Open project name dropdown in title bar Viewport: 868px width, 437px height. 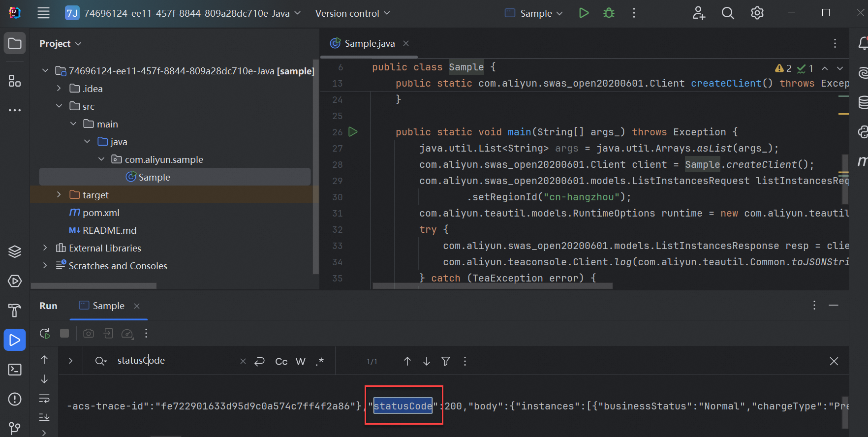pyautogui.click(x=183, y=13)
